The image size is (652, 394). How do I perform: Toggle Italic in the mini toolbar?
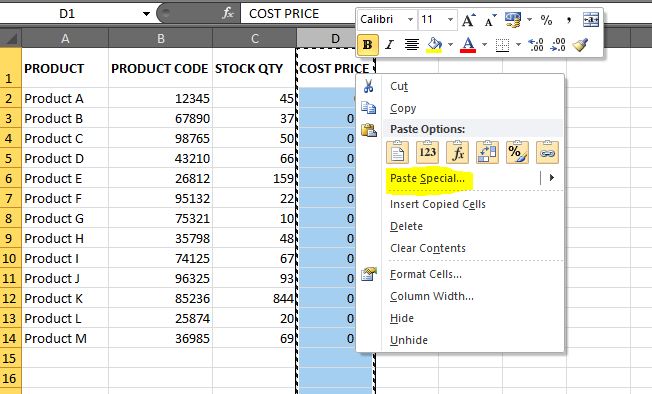coord(389,44)
